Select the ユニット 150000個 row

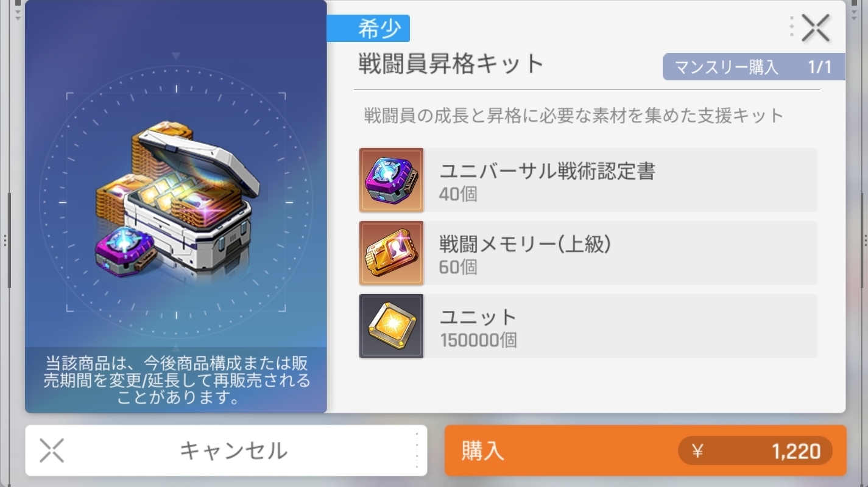pos(588,326)
